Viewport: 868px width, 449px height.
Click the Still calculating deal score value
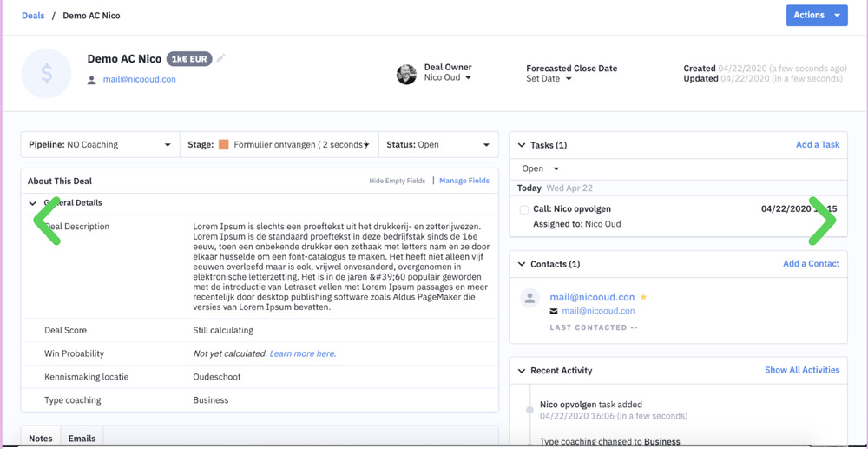(223, 330)
